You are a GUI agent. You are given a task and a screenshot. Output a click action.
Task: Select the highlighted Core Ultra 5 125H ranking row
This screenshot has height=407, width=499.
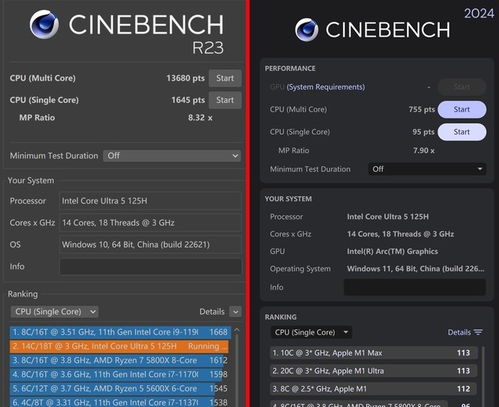pyautogui.click(x=119, y=346)
